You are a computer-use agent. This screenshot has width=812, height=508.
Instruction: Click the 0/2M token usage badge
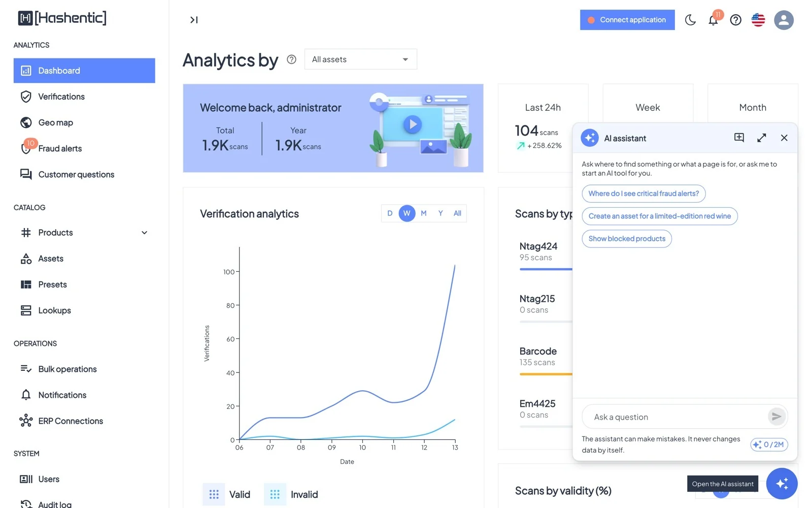click(769, 444)
